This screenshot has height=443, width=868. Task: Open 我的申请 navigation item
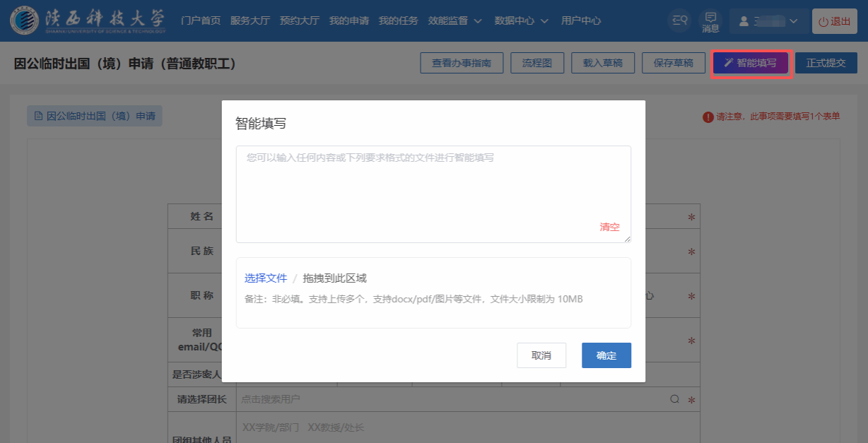pyautogui.click(x=349, y=21)
